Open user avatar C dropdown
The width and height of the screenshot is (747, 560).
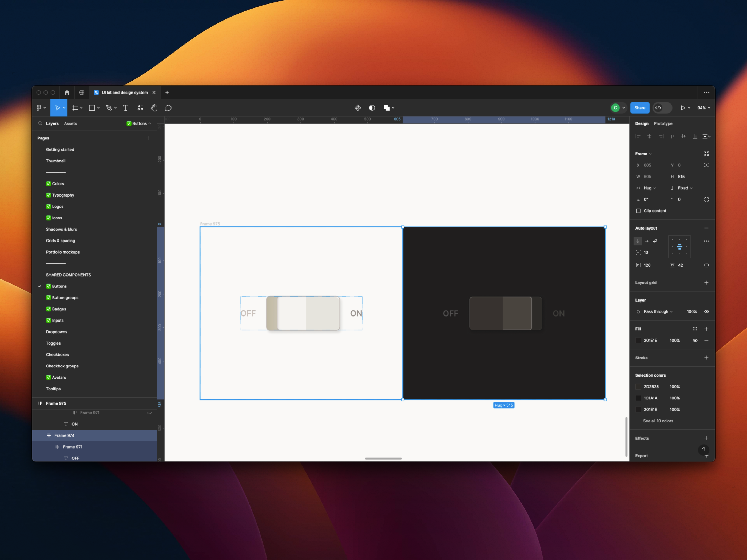coord(618,108)
